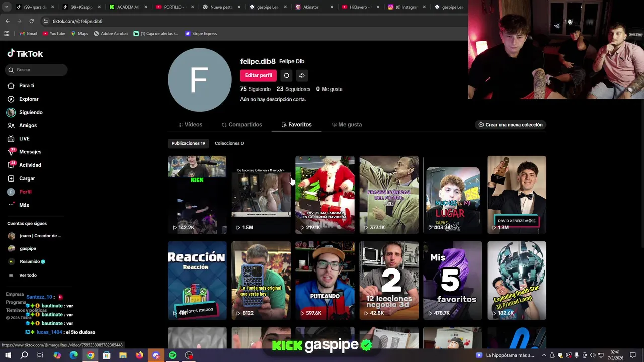Open profile settings gear icon
This screenshot has width=644, height=362.
click(286, 75)
